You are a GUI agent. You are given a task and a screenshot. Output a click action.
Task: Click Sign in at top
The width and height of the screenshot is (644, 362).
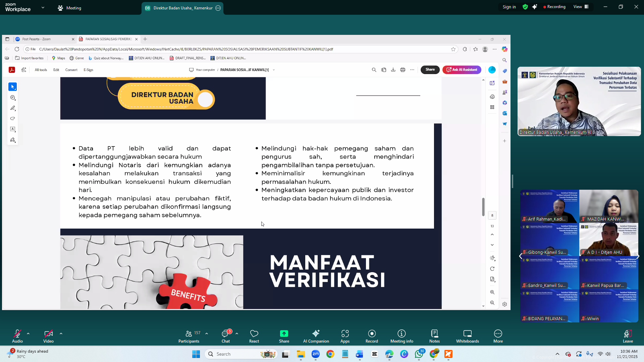pyautogui.click(x=509, y=7)
